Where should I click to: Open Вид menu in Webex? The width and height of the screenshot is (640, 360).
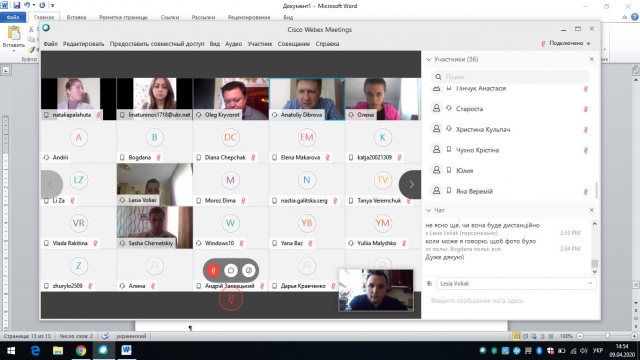pos(215,44)
